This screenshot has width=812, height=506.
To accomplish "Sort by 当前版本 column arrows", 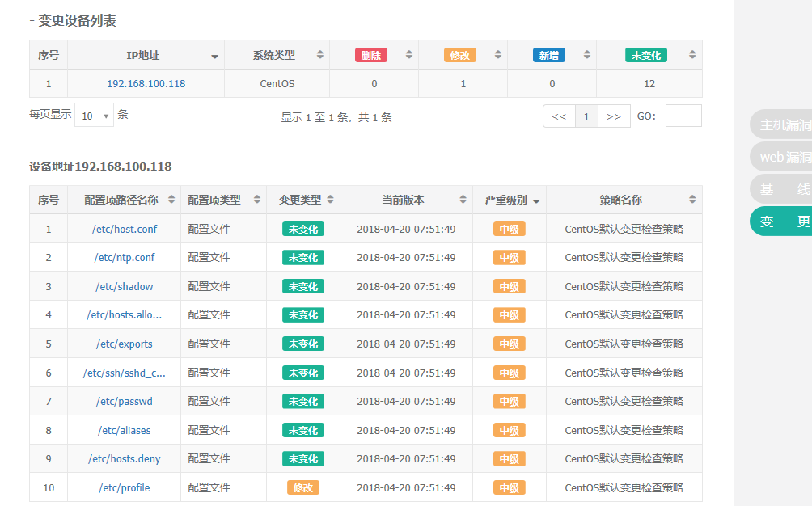I will pyautogui.click(x=463, y=200).
